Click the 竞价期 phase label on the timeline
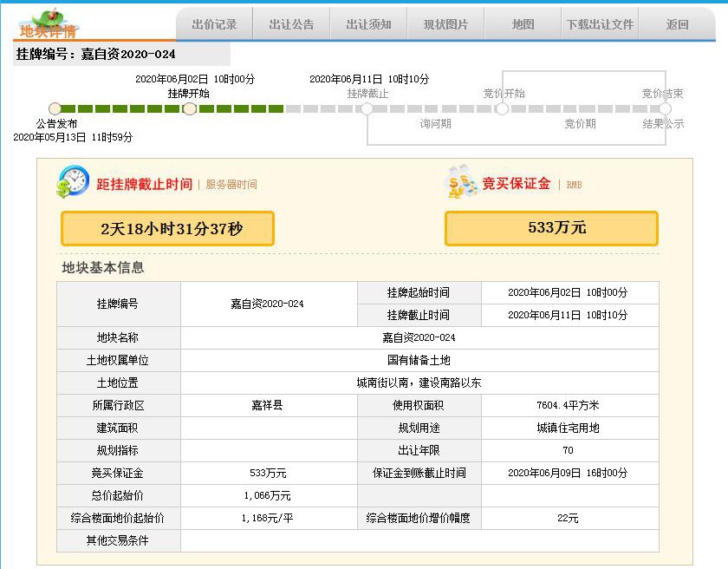The image size is (728, 569). (580, 123)
